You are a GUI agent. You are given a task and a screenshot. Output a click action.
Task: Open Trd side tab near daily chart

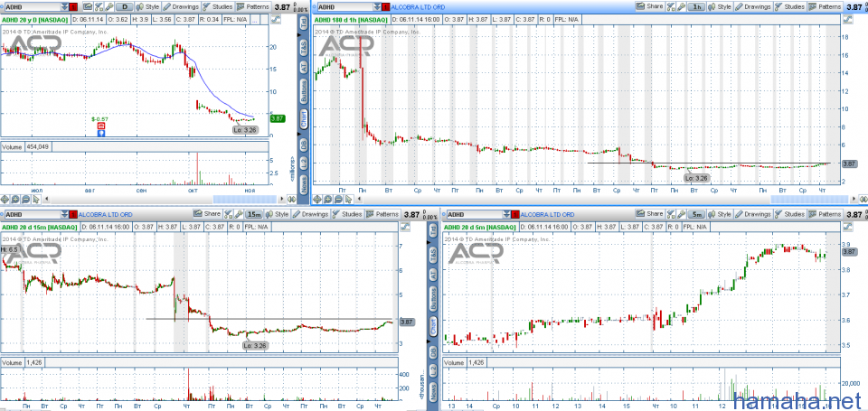(x=304, y=23)
